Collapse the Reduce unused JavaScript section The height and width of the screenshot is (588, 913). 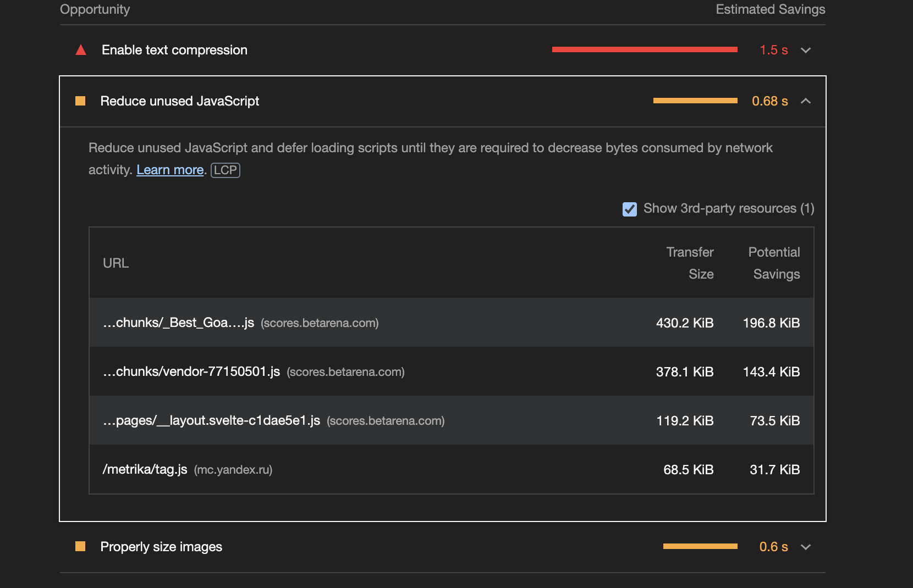coord(806,101)
